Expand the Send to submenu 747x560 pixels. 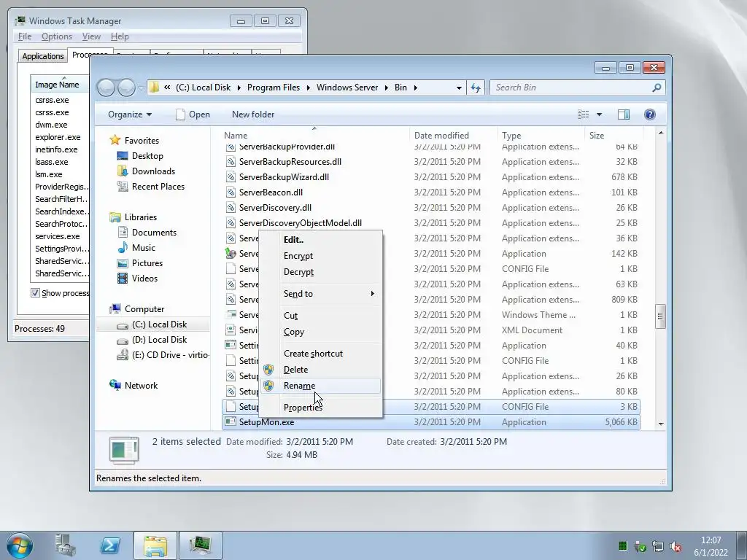tap(321, 294)
